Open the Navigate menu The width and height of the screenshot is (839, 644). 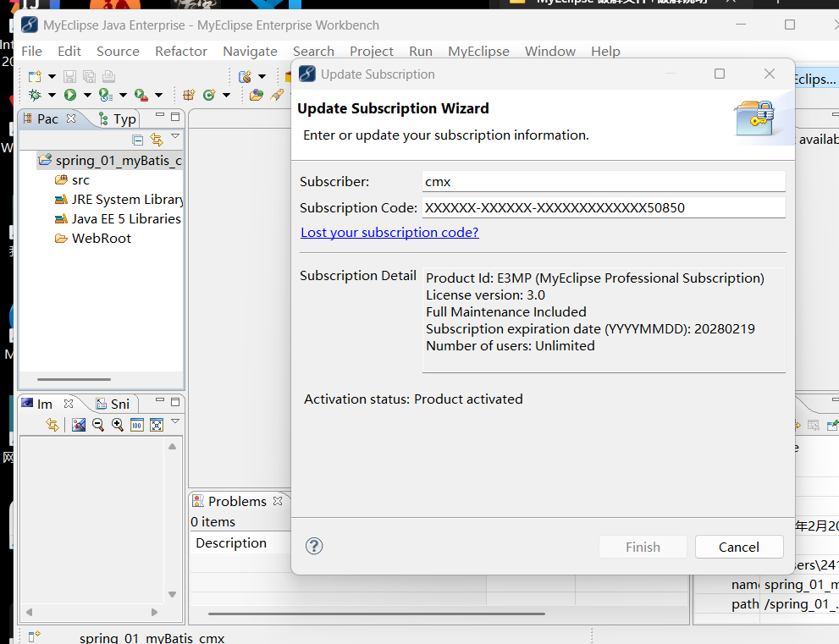coord(250,52)
